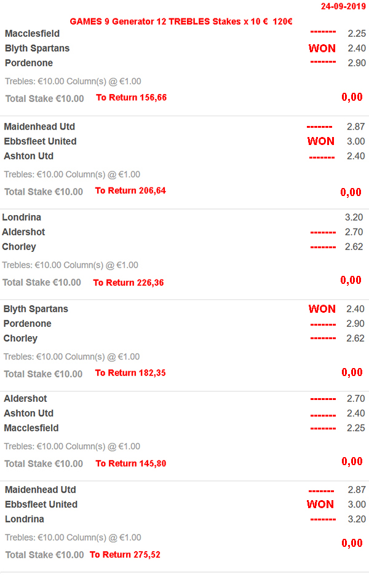
Task: Click Londrina odds 3.20 in last treble
Action: [357, 519]
